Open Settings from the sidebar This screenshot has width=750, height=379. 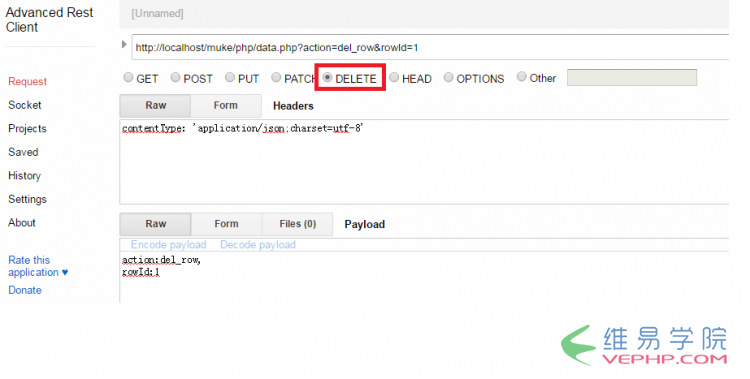tap(27, 199)
